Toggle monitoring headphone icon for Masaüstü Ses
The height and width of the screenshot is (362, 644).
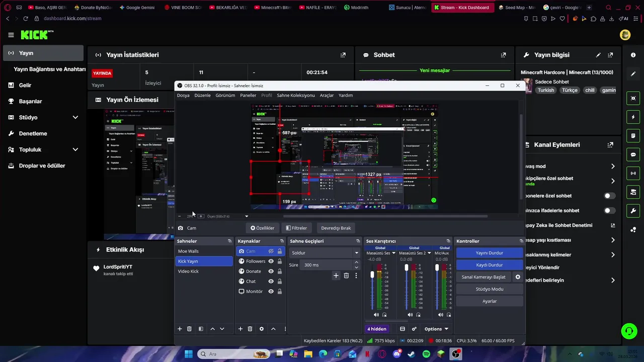(x=385, y=315)
